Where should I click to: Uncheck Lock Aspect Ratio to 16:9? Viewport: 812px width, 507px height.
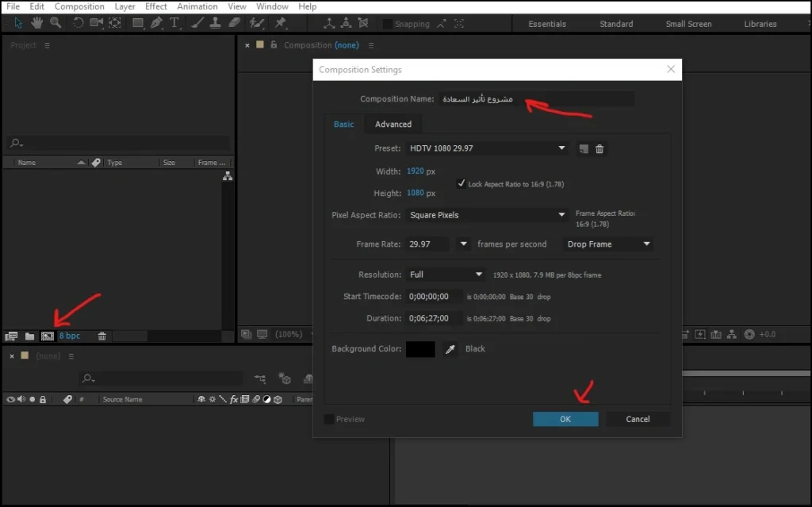click(461, 184)
